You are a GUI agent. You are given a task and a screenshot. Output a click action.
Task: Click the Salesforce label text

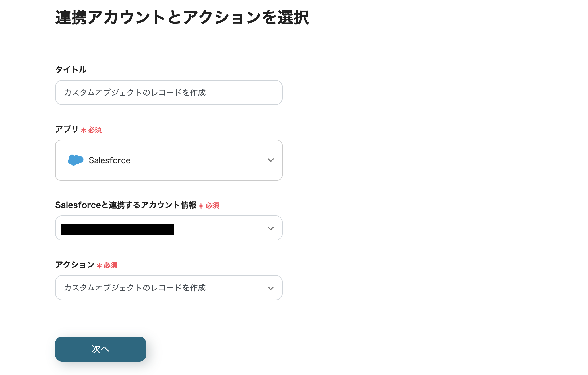[x=109, y=160]
